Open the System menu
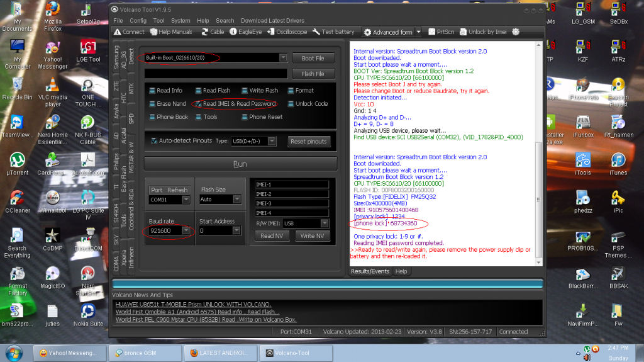644x362 pixels. [180, 21]
